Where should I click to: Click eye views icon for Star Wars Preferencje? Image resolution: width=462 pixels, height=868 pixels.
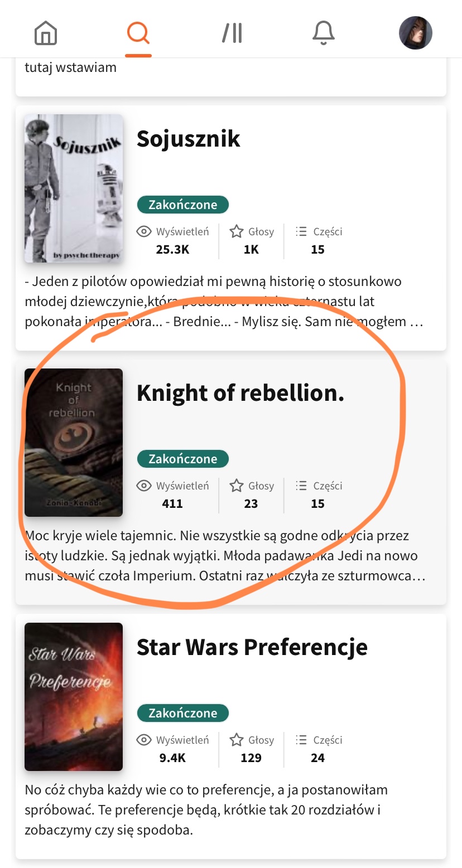145,740
